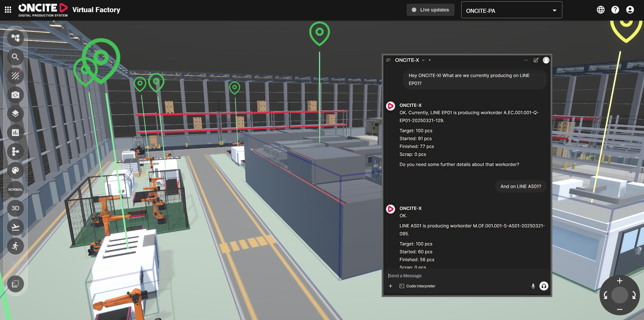Open the color palette tool
The height and width of the screenshot is (320, 644).
[16, 170]
